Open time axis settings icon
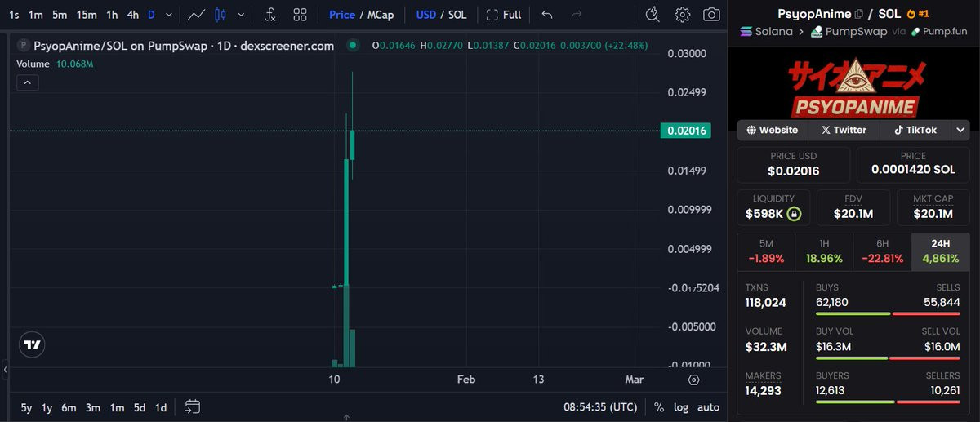This screenshot has width=980, height=422. click(x=694, y=380)
